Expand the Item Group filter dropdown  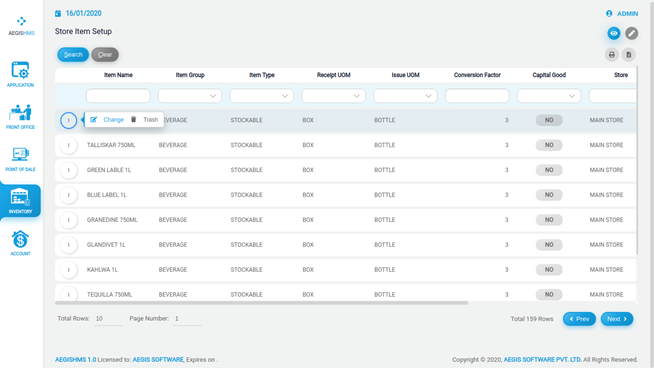[190, 96]
